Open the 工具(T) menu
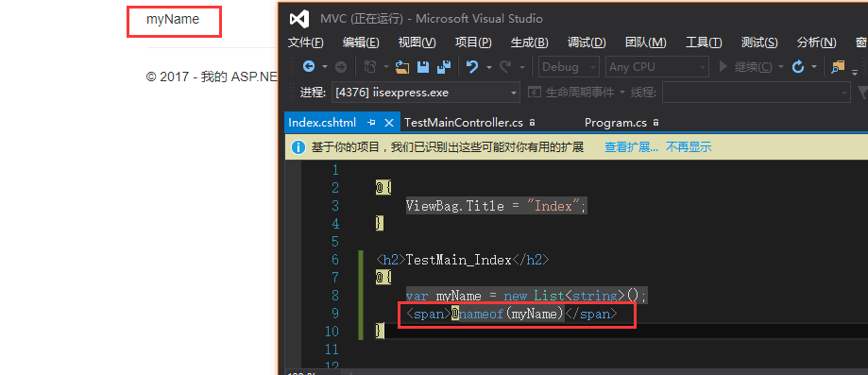868x375 pixels. click(704, 43)
